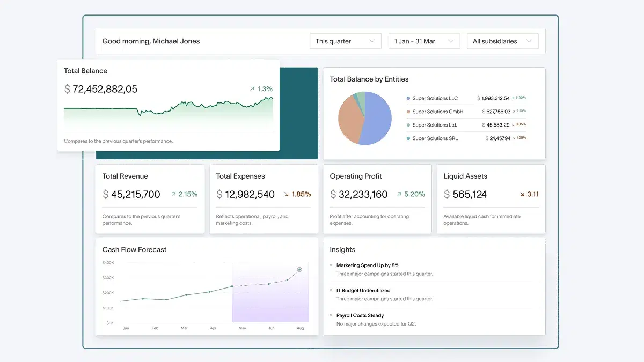This screenshot has height=362, width=644.
Task: Open the This quarter dropdown
Action: [x=346, y=41]
